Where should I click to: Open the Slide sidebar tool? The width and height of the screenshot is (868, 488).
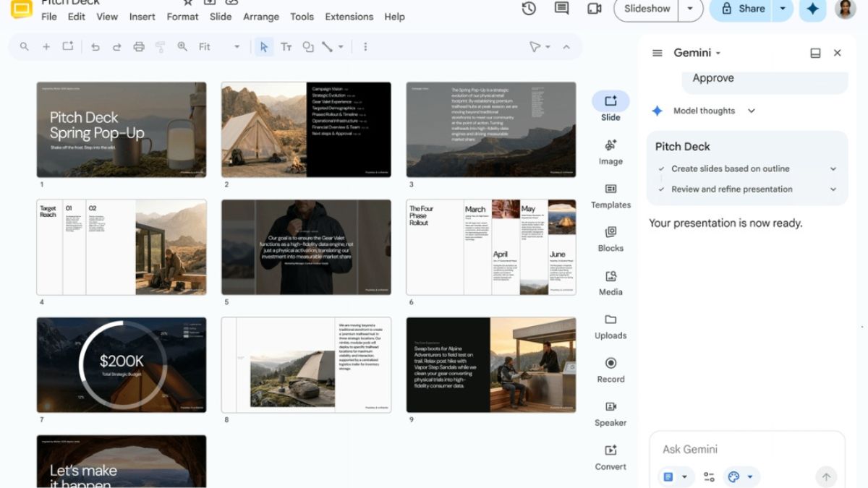pos(610,107)
